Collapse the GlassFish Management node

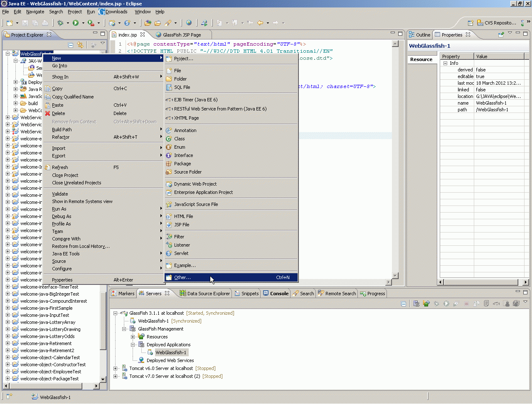124,329
